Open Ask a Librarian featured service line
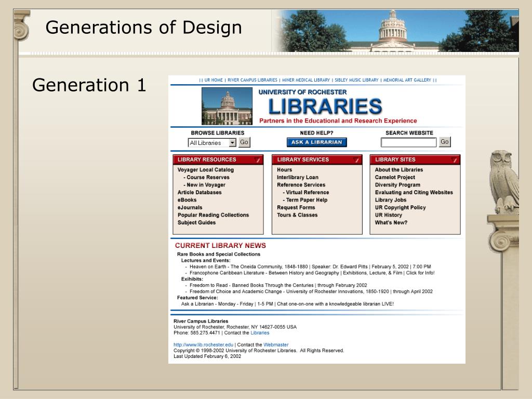This screenshot has width=532, height=399. (x=287, y=304)
